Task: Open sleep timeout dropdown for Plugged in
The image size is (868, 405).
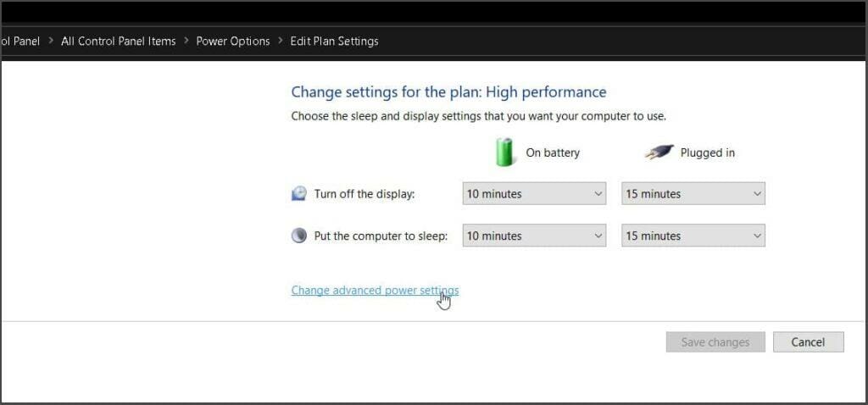Action: pyautogui.click(x=693, y=236)
